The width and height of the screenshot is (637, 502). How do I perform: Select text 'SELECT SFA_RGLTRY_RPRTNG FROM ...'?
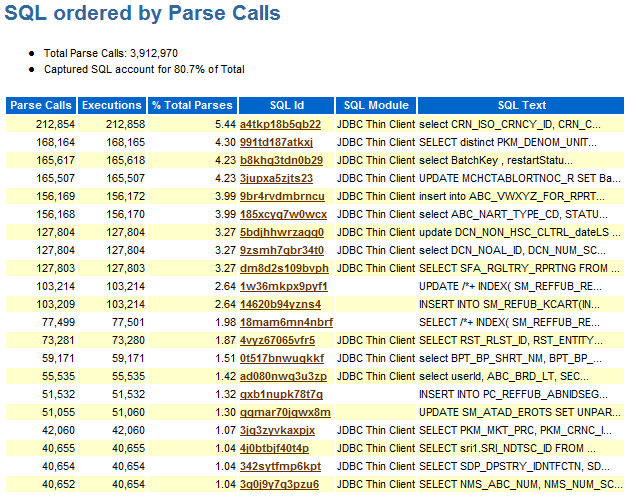pyautogui.click(x=520, y=268)
